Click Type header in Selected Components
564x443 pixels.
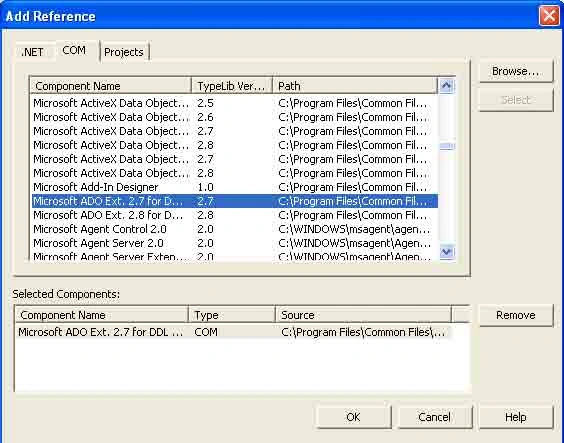coord(232,315)
